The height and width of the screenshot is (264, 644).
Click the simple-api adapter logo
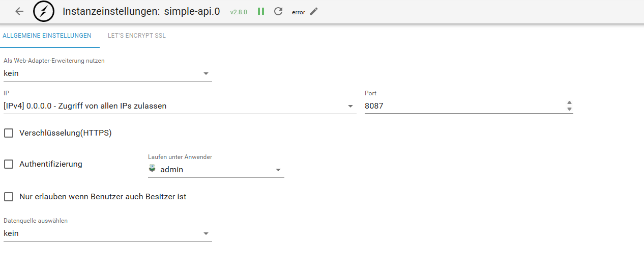44,11
